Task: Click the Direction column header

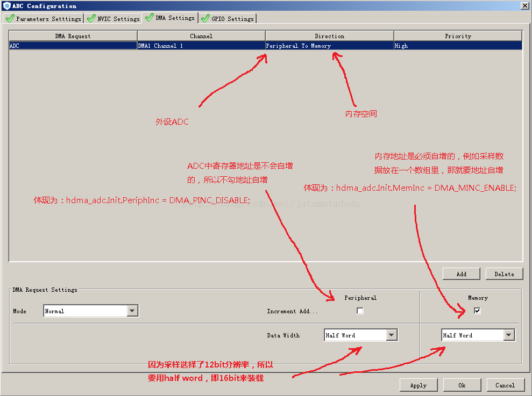Action: 329,36
